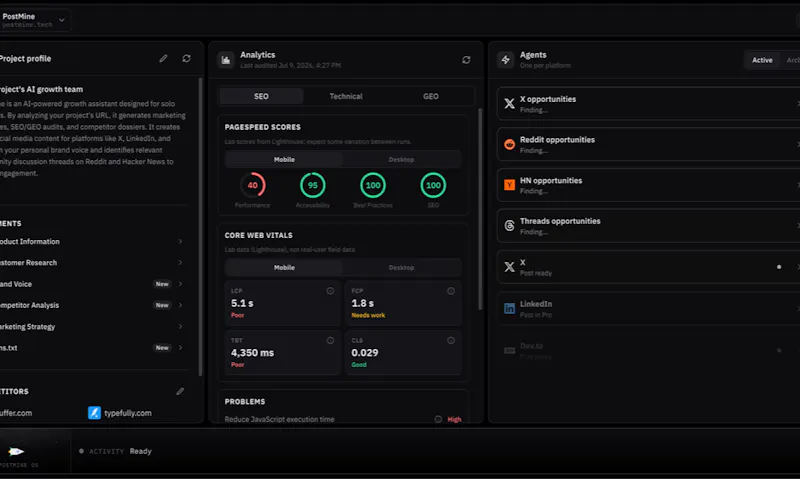This screenshot has width=800, height=479.
Task: Show info for the TBT metric
Action: pyautogui.click(x=331, y=341)
